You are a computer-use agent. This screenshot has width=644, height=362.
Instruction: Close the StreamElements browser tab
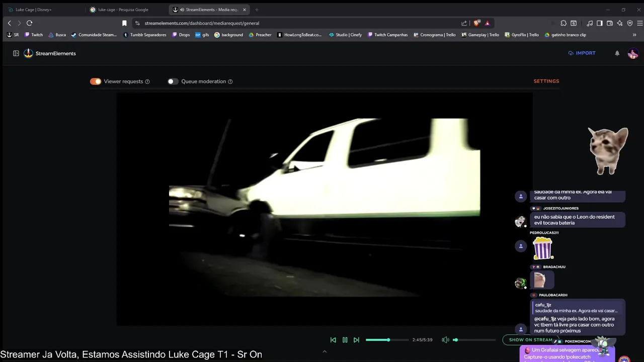(x=245, y=10)
